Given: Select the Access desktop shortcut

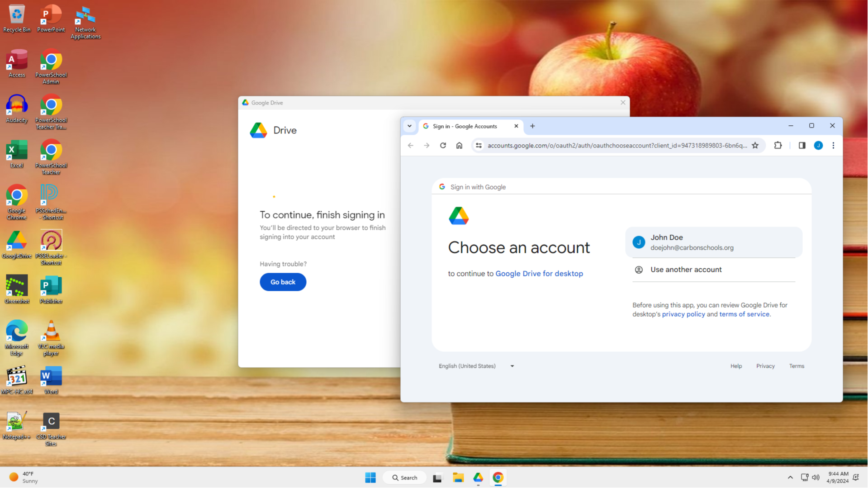Looking at the screenshot, I should pyautogui.click(x=17, y=64).
